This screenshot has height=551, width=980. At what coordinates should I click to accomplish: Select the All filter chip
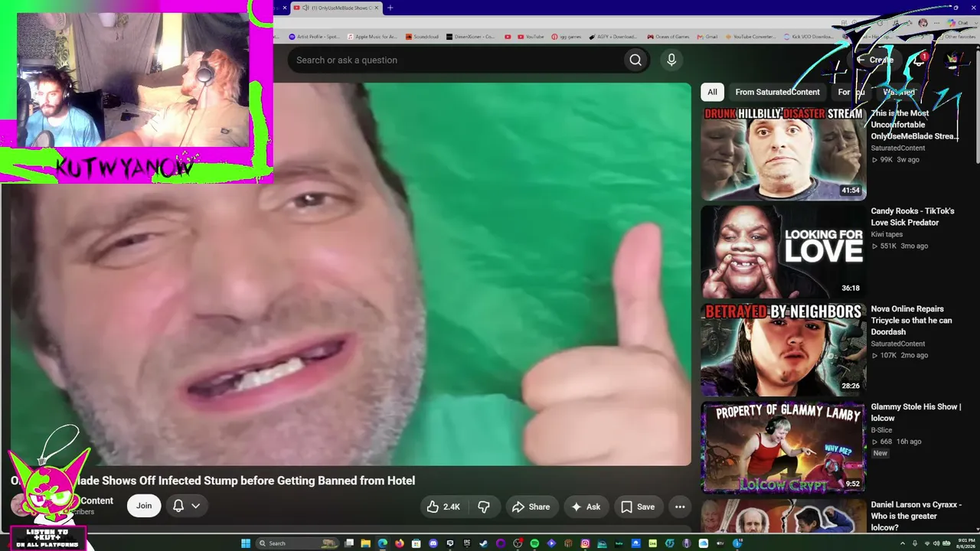[x=712, y=92]
